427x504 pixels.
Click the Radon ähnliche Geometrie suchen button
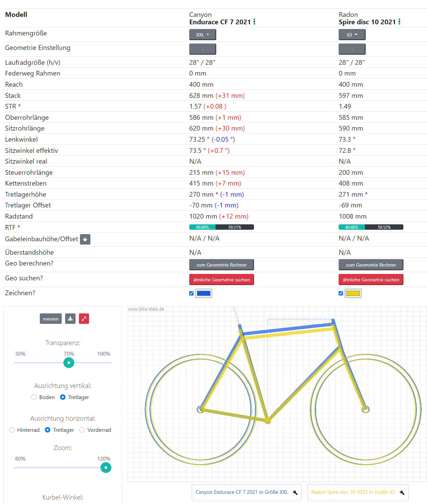click(x=371, y=280)
